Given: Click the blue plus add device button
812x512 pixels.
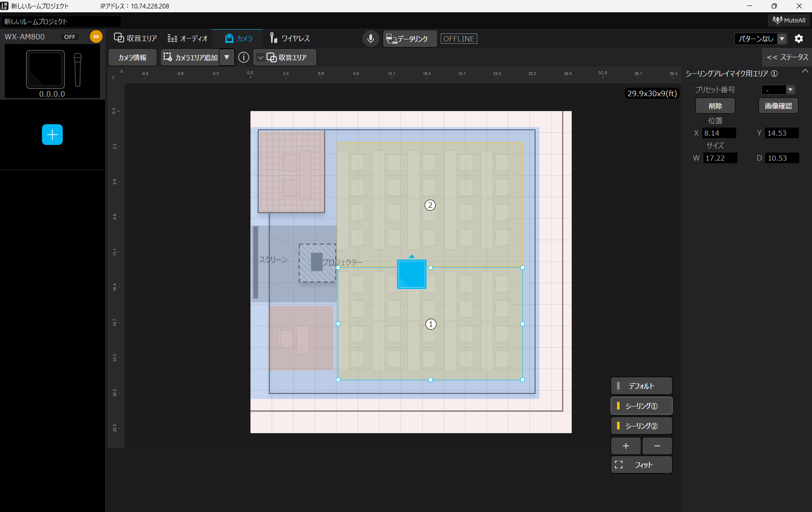Looking at the screenshot, I should click(x=52, y=134).
